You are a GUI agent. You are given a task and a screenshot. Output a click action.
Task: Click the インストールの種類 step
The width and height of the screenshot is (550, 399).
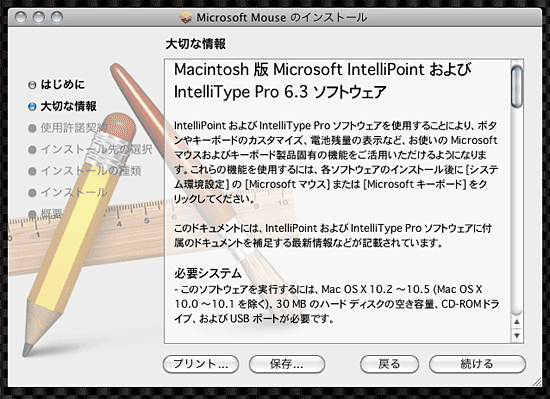click(91, 171)
